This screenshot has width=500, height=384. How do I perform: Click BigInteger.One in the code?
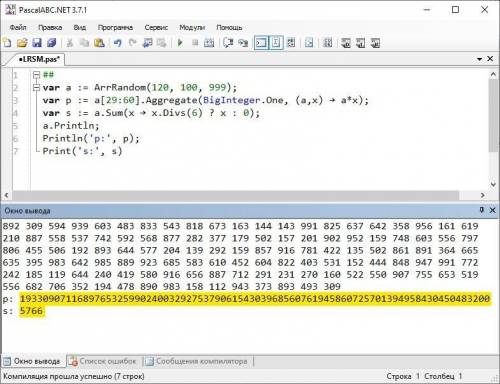[243, 100]
